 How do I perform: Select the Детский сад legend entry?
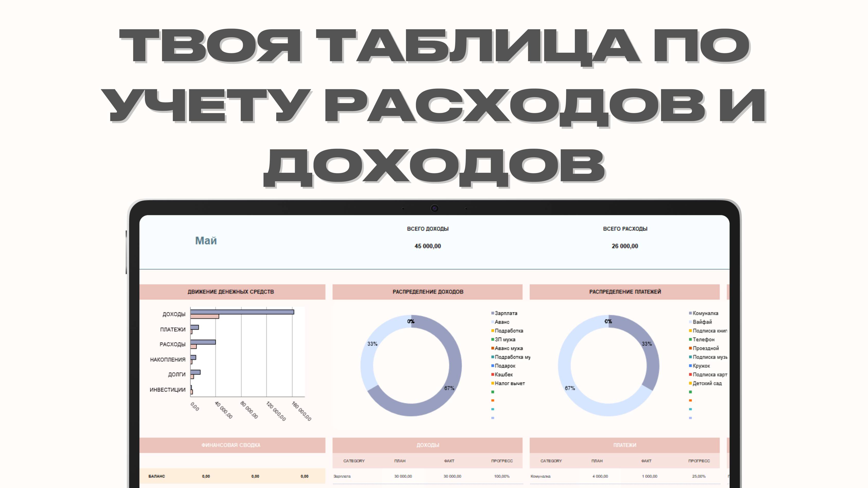pos(707,383)
